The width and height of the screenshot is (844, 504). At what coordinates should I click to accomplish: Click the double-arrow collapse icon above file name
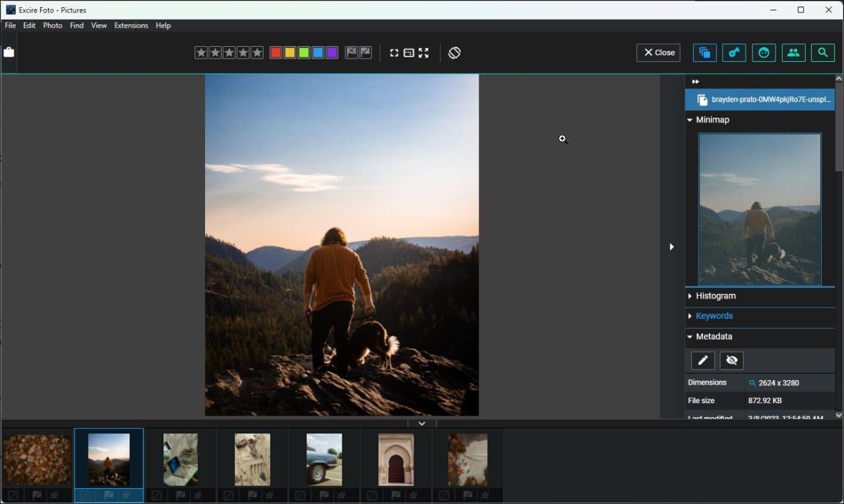coord(695,82)
